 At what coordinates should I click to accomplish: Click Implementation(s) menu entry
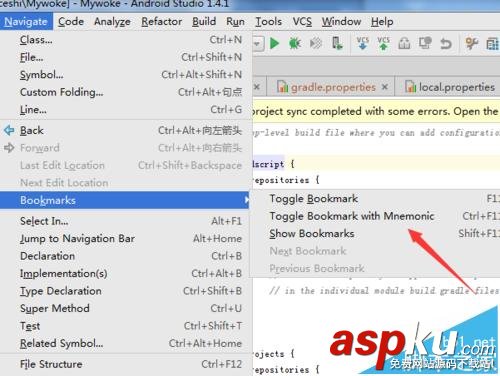125,273
